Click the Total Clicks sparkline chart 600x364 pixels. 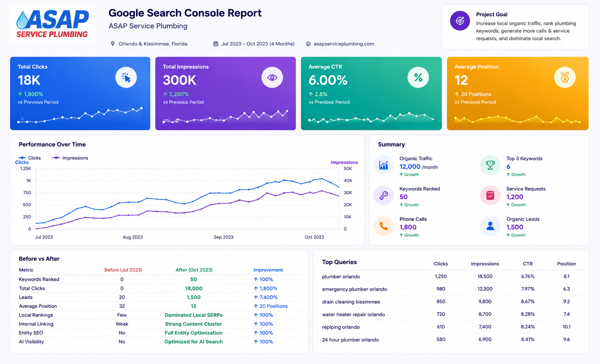(x=80, y=115)
